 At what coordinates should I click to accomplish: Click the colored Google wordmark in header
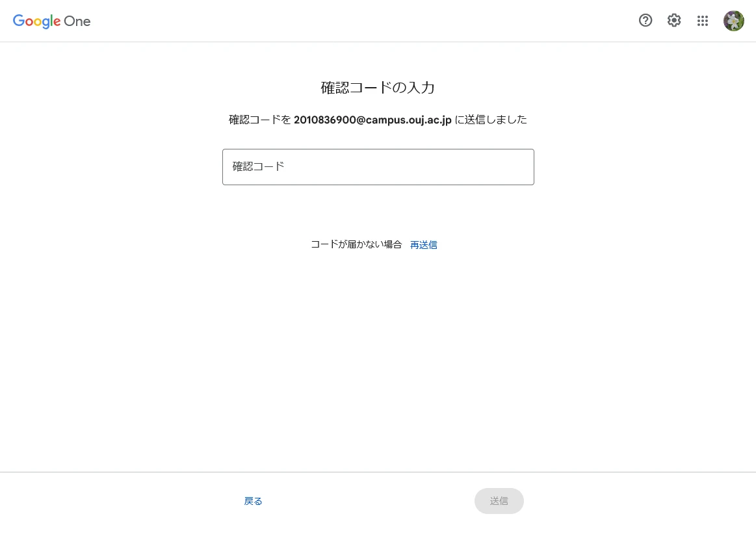[36, 21]
